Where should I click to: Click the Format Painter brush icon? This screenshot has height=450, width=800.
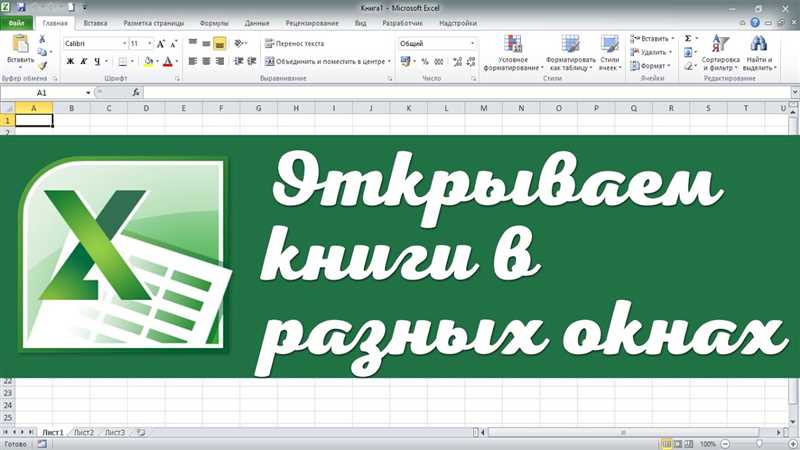click(x=42, y=65)
